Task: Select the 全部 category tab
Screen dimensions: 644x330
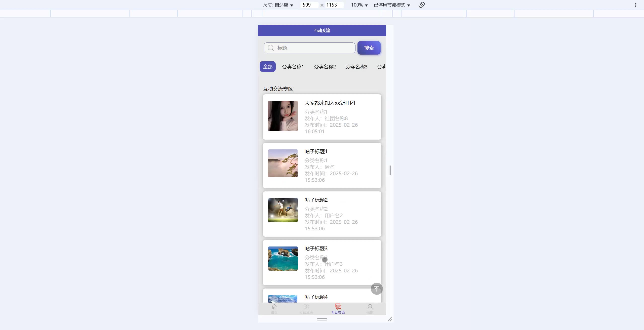Action: pos(268,67)
